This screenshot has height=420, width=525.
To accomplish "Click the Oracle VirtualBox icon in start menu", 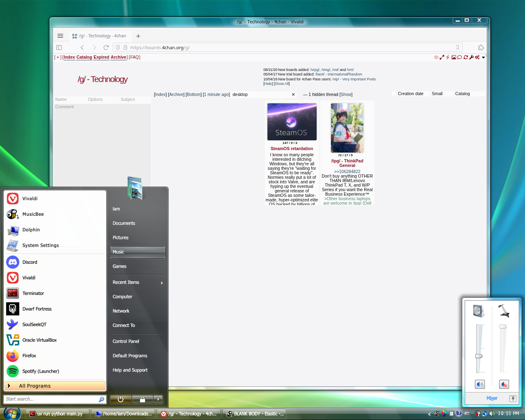I will [x=13, y=340].
